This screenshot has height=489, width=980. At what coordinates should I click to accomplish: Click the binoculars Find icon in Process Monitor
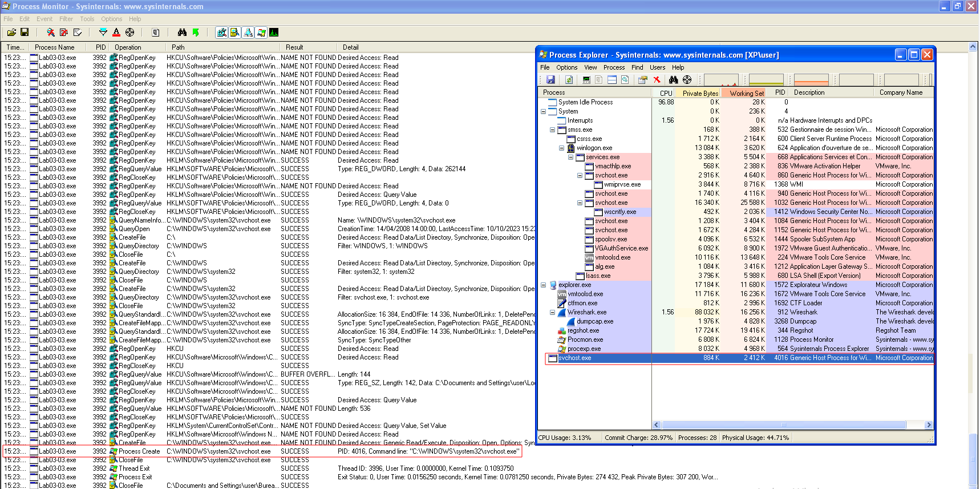point(182,33)
